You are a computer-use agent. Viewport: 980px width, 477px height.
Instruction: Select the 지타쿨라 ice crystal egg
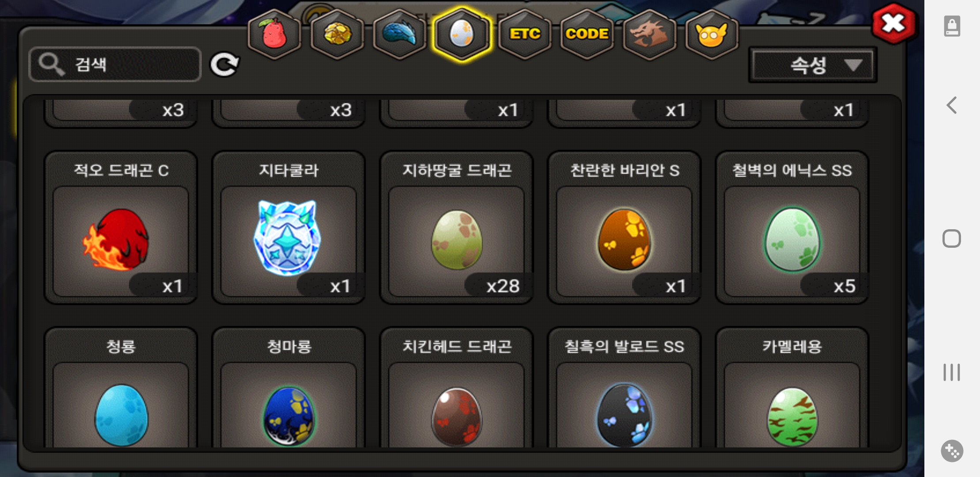(x=288, y=228)
